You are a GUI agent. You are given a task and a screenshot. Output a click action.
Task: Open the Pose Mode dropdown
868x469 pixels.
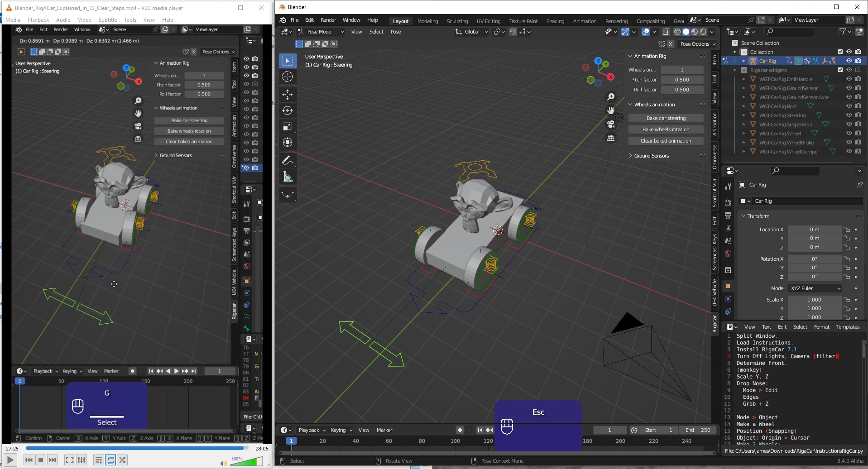[321, 32]
